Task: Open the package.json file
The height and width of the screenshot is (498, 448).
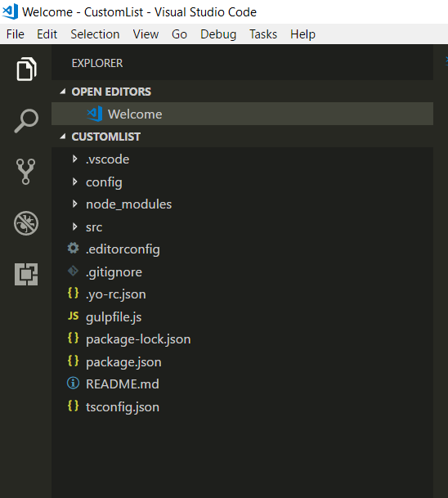Action: pyautogui.click(x=123, y=362)
